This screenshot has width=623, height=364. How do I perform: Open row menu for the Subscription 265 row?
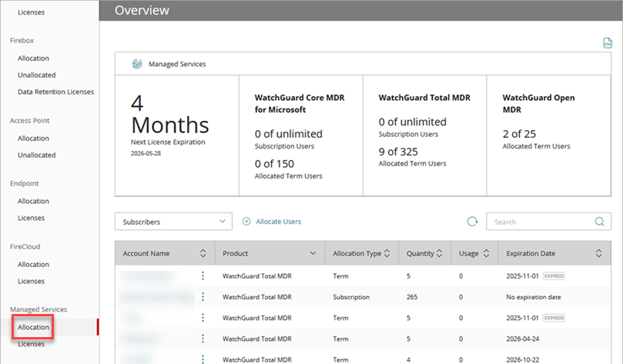pos(203,297)
